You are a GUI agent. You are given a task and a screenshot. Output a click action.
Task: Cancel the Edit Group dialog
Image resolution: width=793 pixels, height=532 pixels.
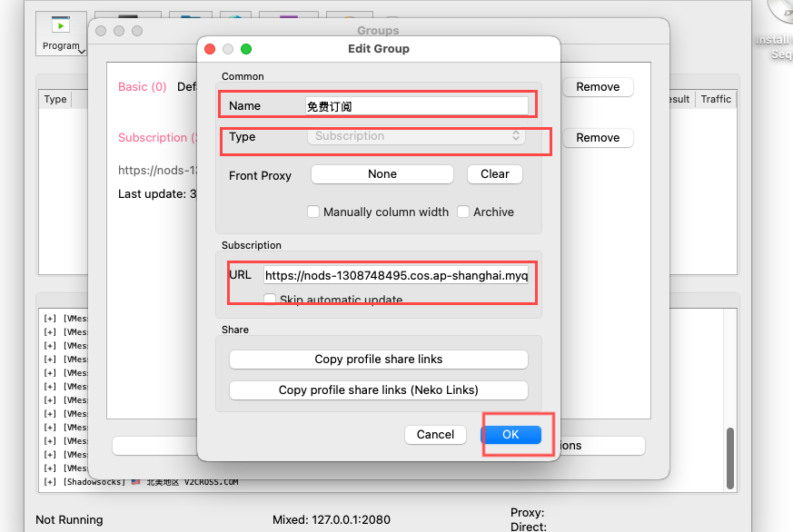(x=435, y=435)
